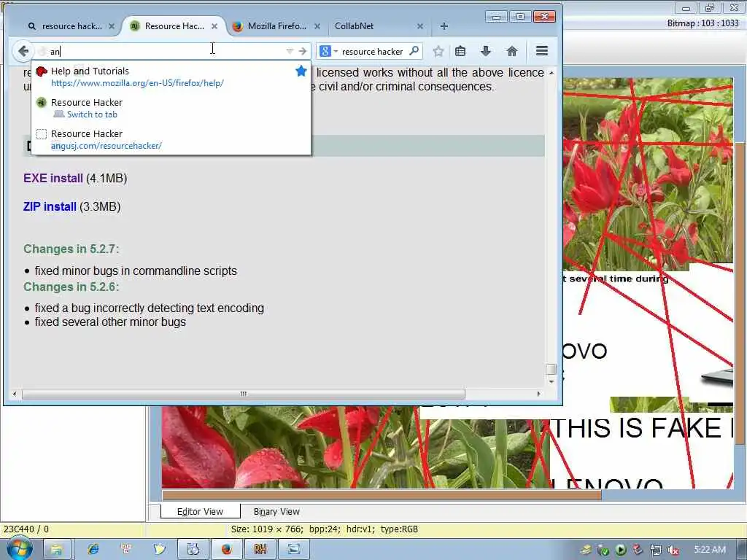
Task: Switch to Binary View in Resource Hacker
Action: coord(276,511)
